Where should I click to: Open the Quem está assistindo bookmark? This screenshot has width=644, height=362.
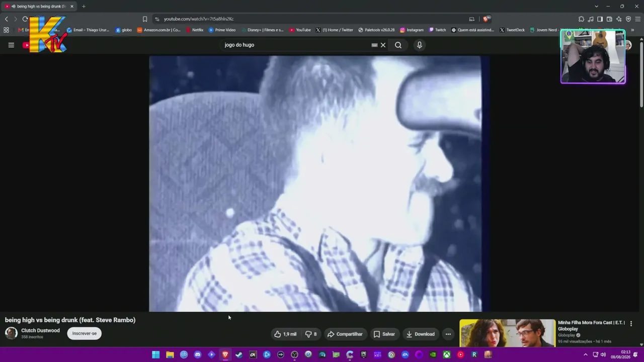pyautogui.click(x=473, y=30)
